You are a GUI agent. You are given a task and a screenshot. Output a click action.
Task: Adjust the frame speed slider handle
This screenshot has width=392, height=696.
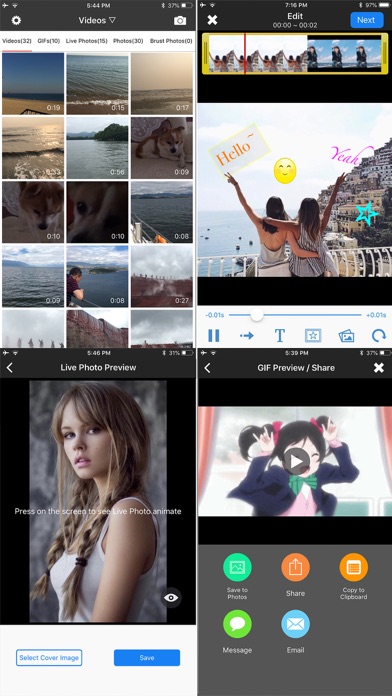click(257, 315)
